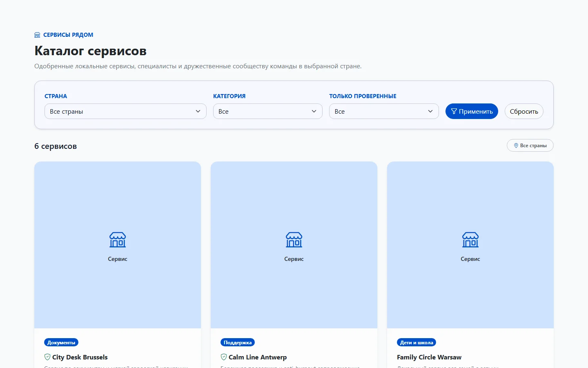Click the map pin icon in Все страны badge
Screen dimensions: 588x368
tap(516, 146)
